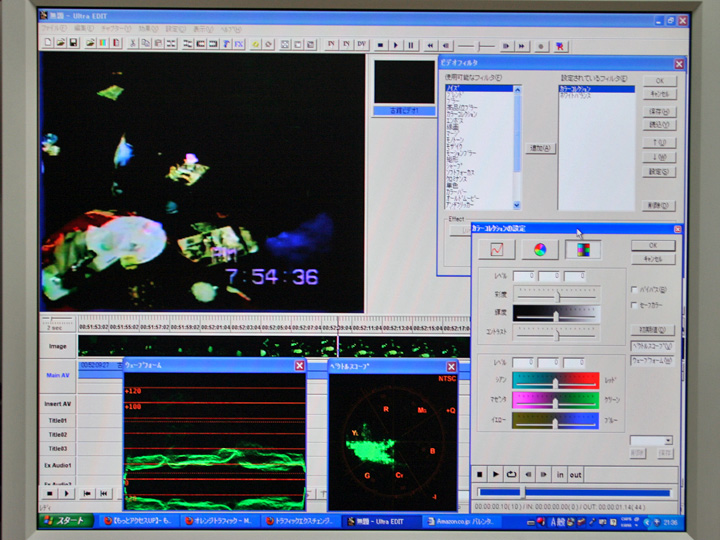Set the out point in correction preview

(575, 474)
